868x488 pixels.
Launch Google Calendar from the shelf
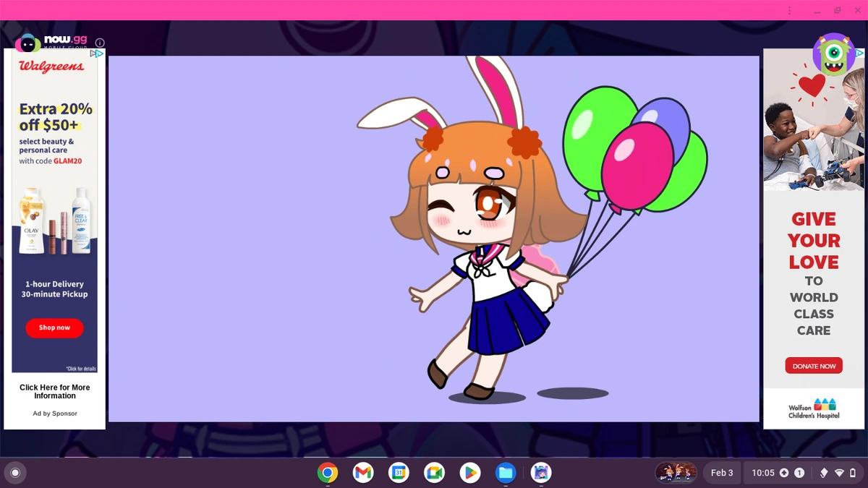click(399, 473)
